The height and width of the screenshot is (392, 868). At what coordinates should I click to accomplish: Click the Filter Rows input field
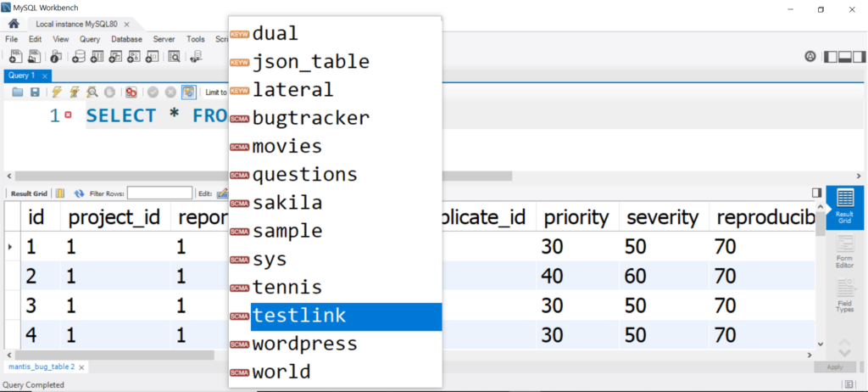pyautogui.click(x=159, y=193)
